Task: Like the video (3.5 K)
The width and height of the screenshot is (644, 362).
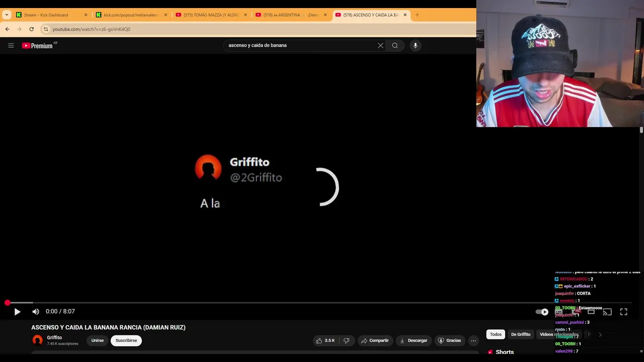Action: coord(325,340)
